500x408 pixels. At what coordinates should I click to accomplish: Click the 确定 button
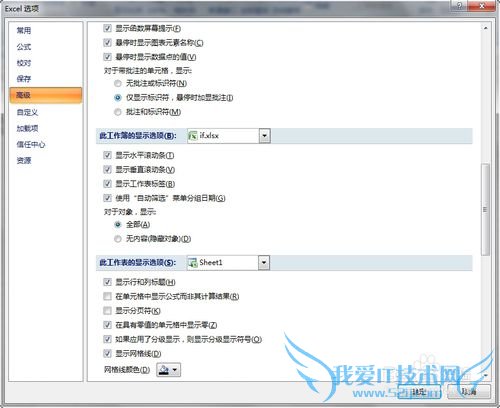(419, 392)
